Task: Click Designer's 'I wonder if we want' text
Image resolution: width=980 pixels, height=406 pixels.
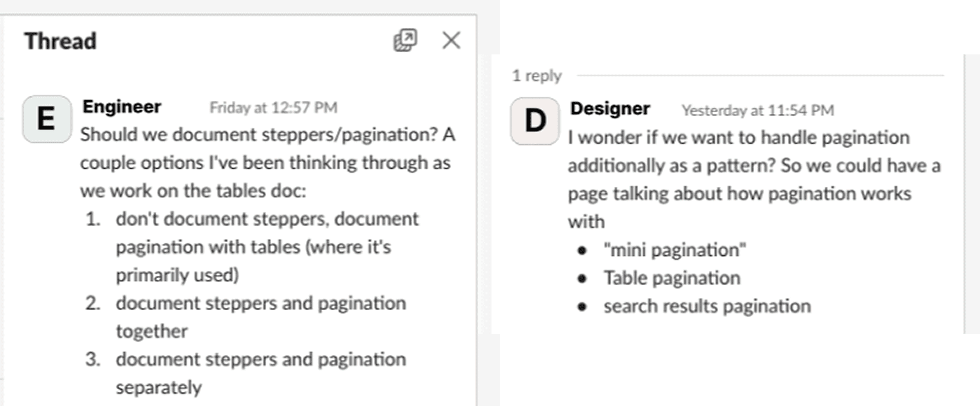Action: pos(738,137)
